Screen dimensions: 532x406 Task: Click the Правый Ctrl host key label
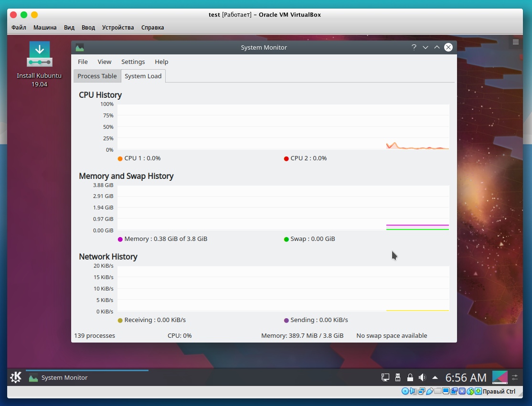coord(499,391)
